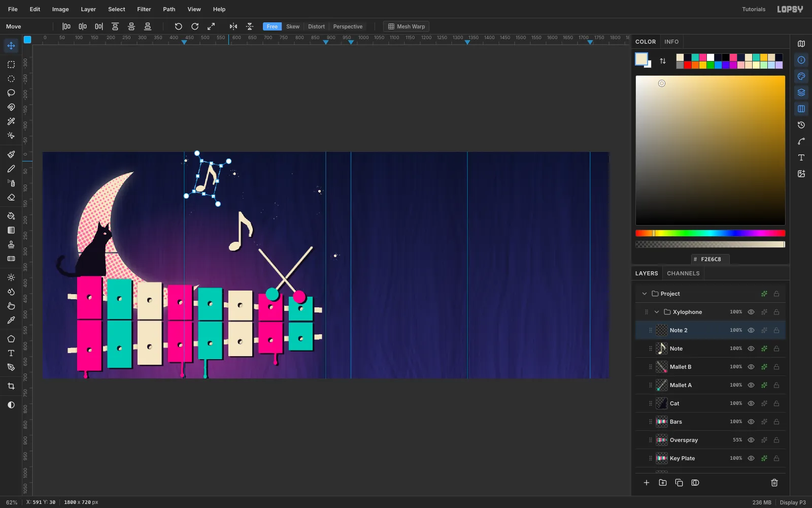
Task: Open the Tutorials link
Action: 754,9
